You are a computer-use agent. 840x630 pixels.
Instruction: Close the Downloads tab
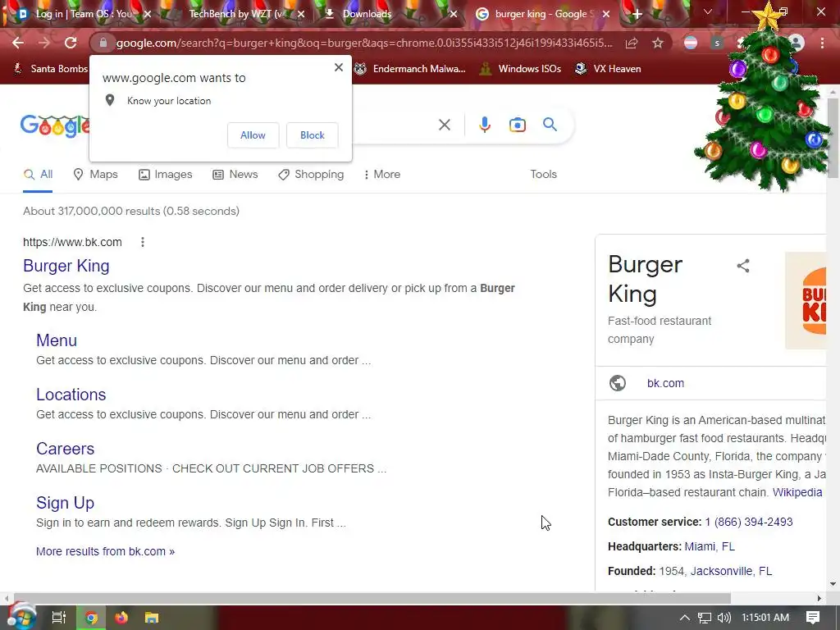[x=454, y=14]
